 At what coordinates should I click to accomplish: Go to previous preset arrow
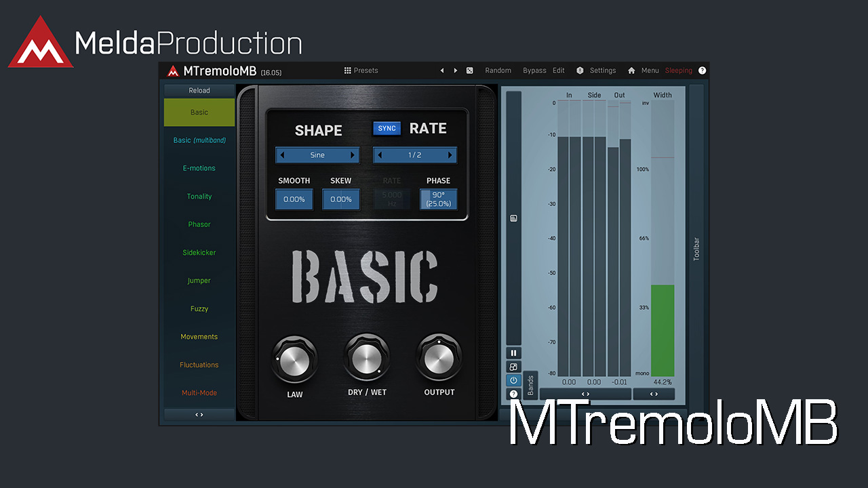point(442,70)
